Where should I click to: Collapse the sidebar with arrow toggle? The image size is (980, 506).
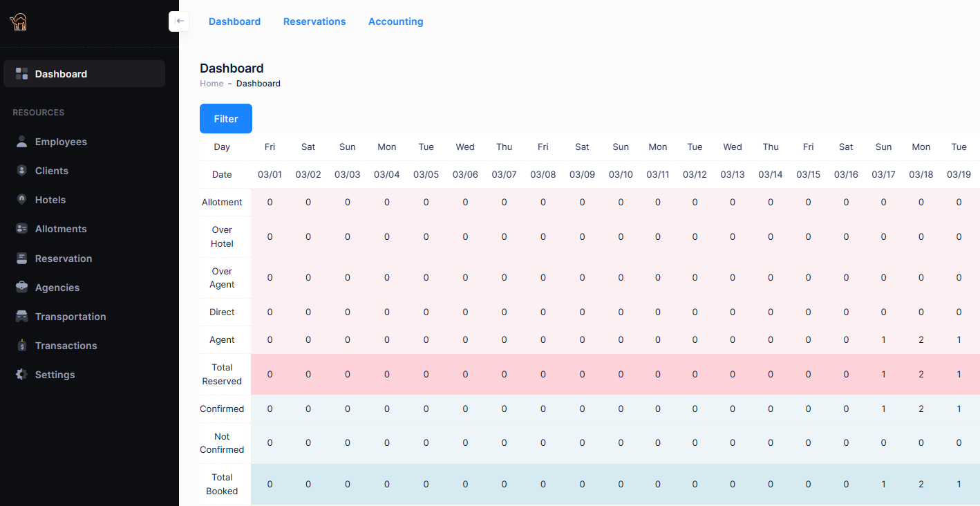pos(179,21)
